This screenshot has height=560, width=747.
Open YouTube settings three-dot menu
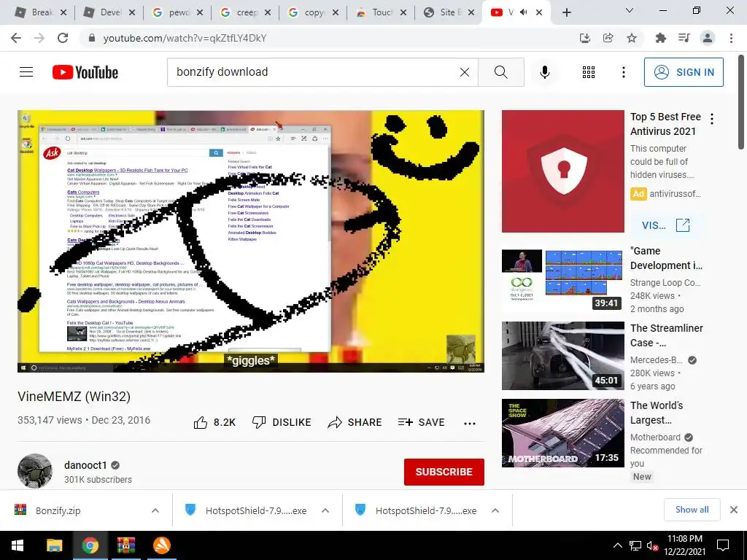[x=623, y=72]
